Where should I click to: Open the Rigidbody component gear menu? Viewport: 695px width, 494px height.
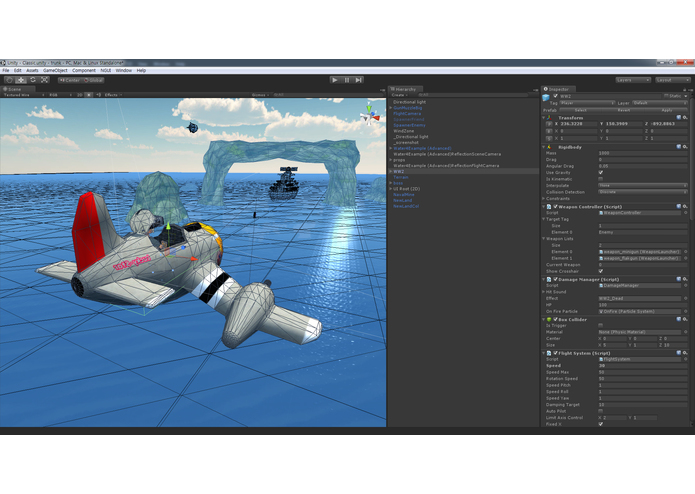tap(685, 147)
